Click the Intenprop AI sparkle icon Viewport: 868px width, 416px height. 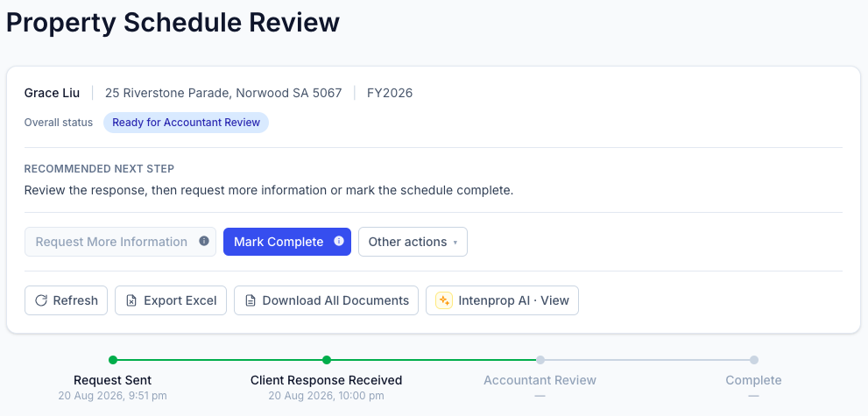click(444, 300)
